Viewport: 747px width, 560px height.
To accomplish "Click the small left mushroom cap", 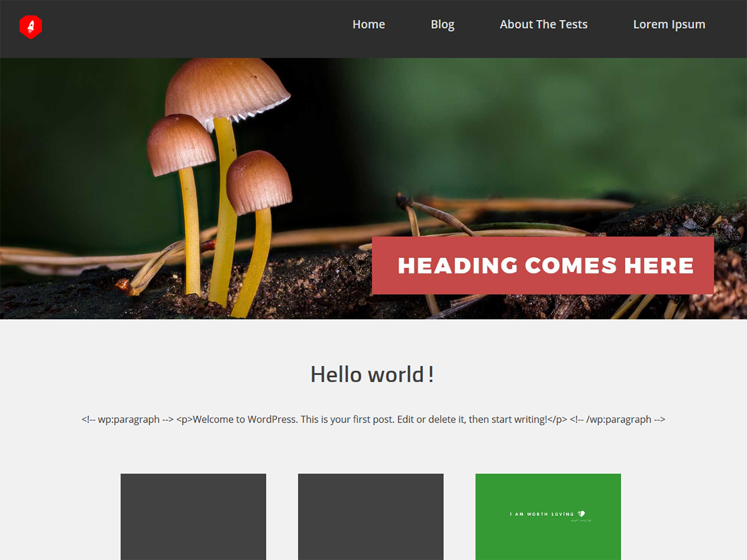I will pyautogui.click(x=181, y=143).
